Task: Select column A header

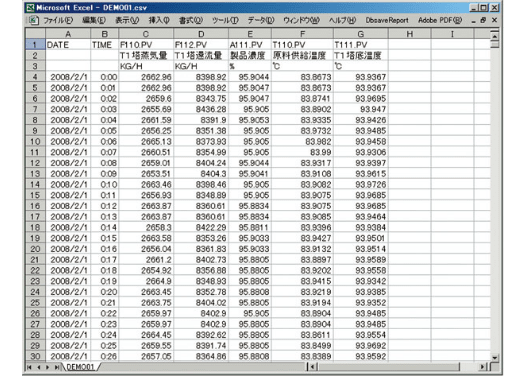Action: [x=68, y=34]
